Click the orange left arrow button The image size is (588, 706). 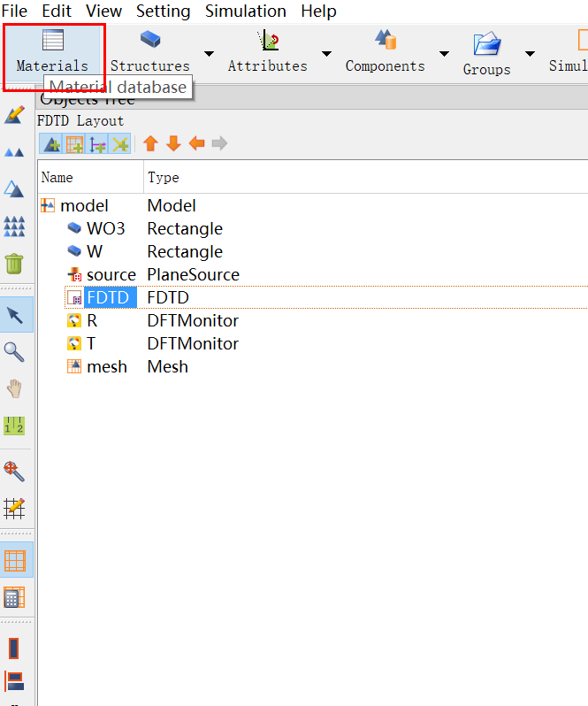click(x=196, y=143)
